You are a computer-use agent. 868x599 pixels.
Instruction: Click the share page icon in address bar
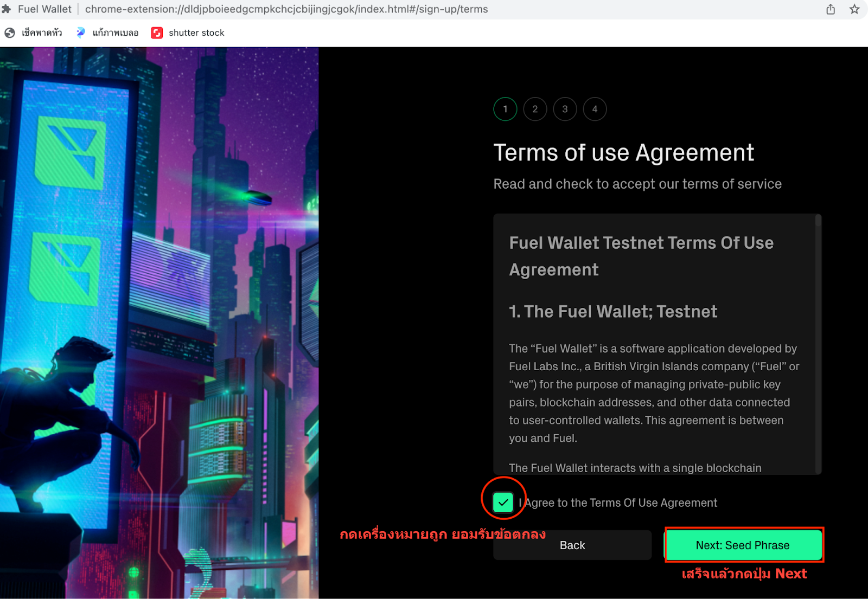(831, 9)
